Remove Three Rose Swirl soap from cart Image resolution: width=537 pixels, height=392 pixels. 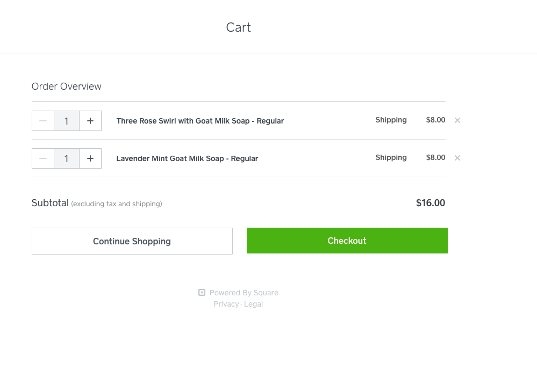tap(457, 120)
